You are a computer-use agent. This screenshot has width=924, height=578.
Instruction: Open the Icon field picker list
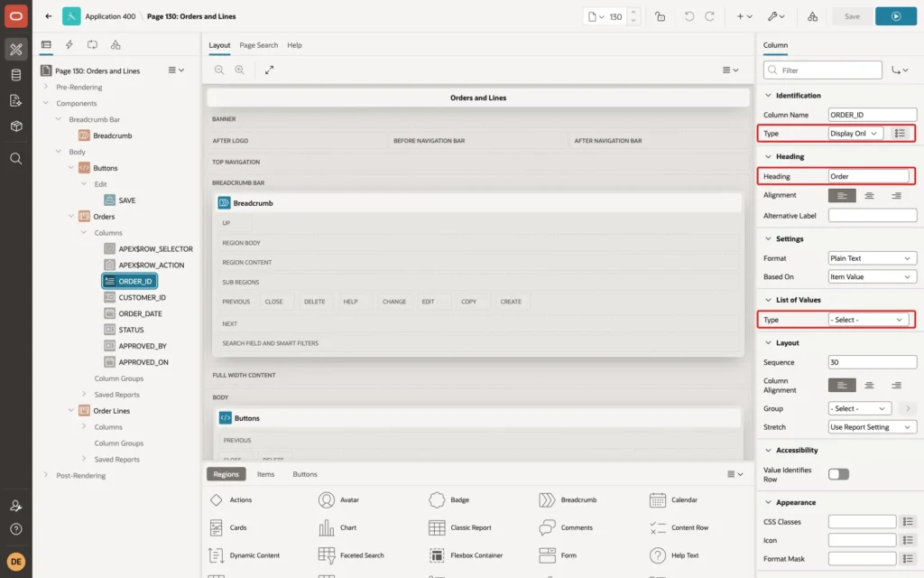tap(908, 540)
